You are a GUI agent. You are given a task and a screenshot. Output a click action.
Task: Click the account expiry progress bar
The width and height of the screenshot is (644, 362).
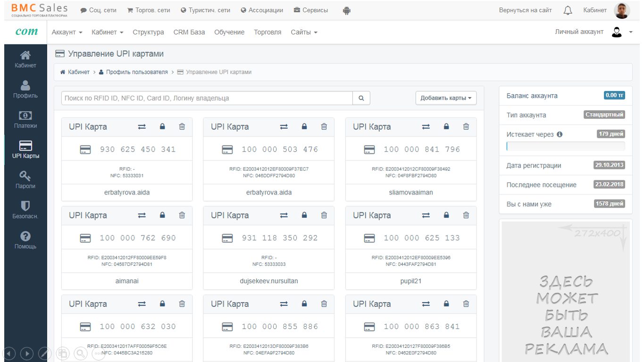tap(565, 146)
